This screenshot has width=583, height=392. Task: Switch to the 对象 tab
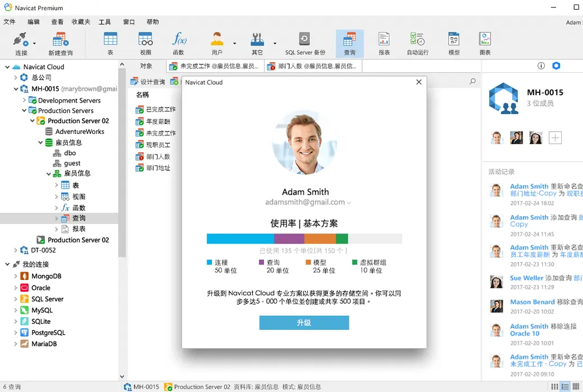coord(146,66)
